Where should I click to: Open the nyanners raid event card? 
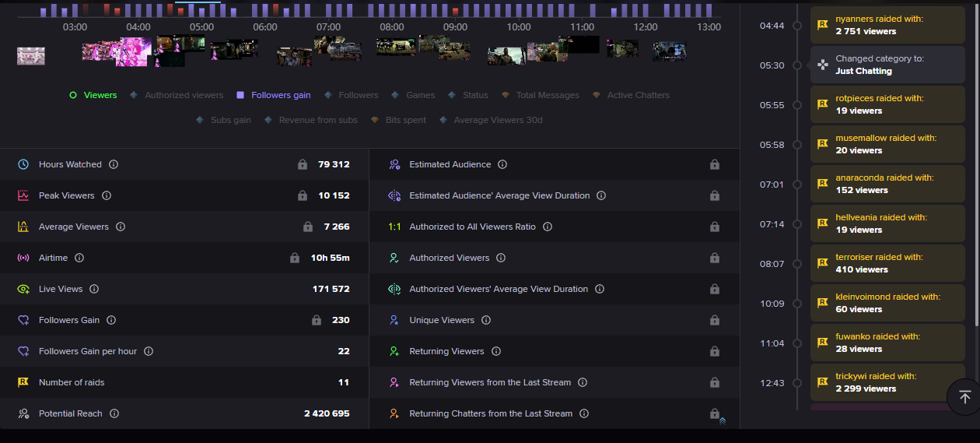tap(887, 25)
